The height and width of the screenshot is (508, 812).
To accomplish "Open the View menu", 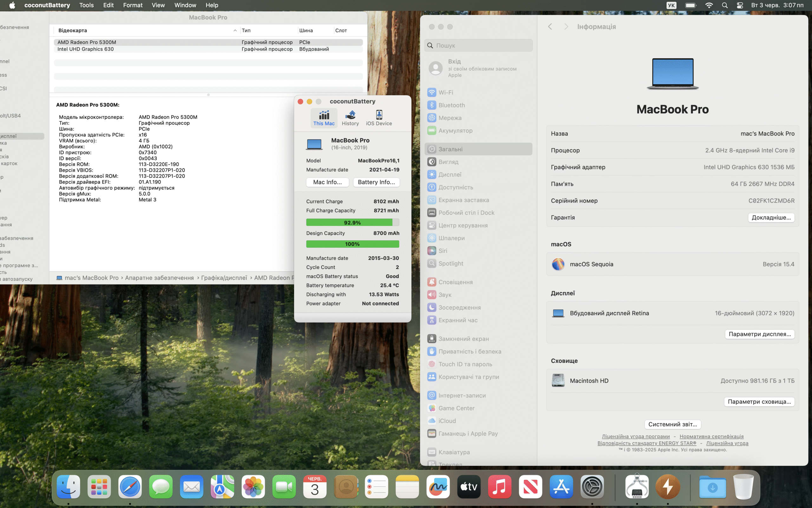I will pos(158,5).
